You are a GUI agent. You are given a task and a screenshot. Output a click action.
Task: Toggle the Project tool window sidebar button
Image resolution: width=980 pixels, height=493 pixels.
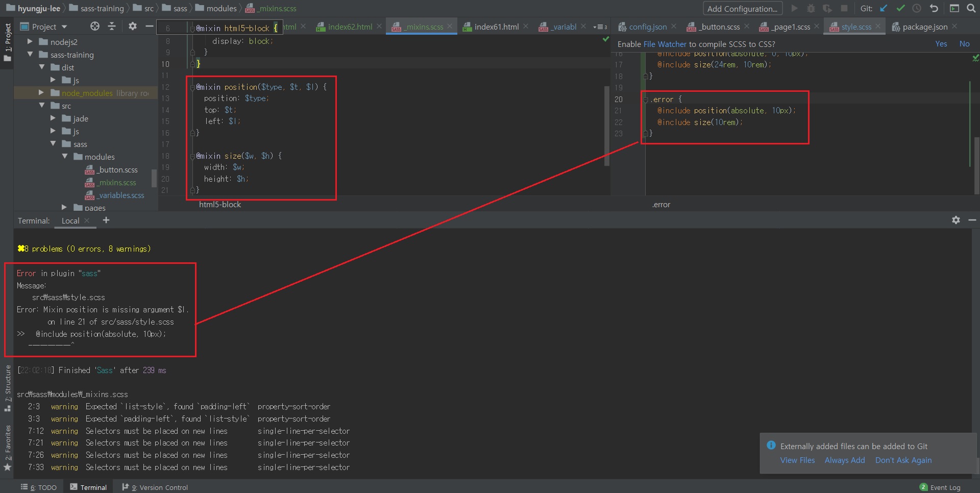[x=7, y=42]
